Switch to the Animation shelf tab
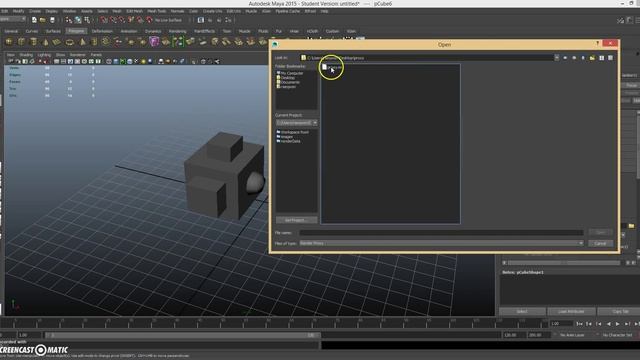 click(x=129, y=31)
